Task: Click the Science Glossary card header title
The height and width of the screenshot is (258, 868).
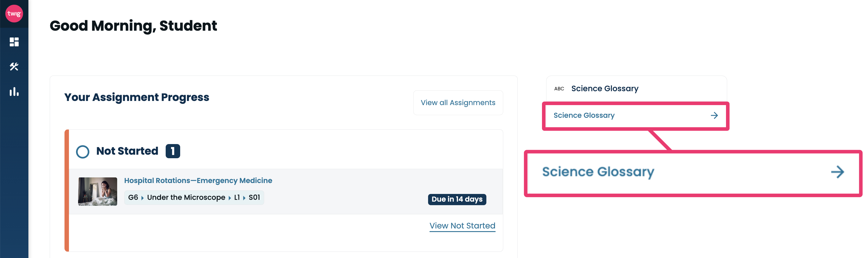Action: (x=604, y=89)
